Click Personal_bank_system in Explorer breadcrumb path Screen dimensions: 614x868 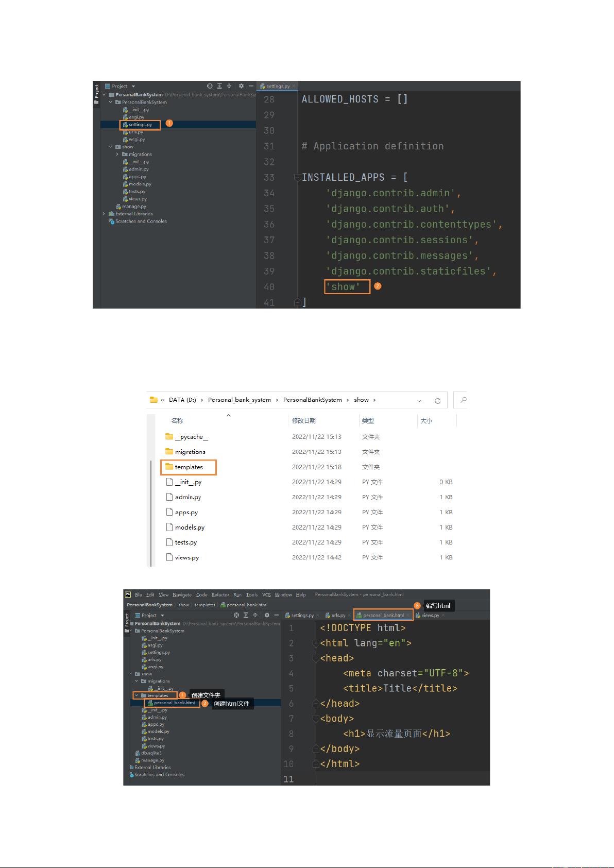coord(239,400)
